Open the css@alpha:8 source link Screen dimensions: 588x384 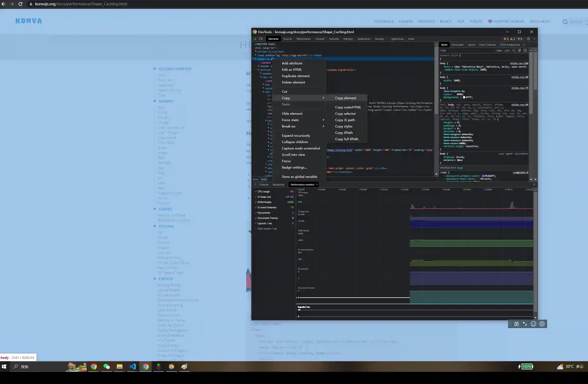(x=520, y=173)
